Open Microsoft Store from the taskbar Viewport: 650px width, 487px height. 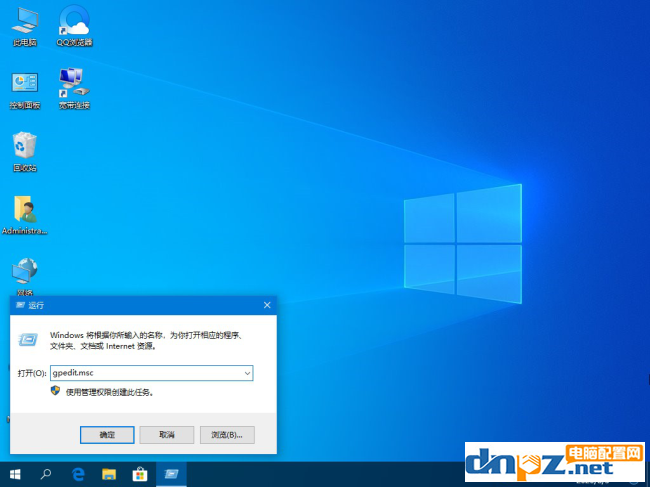140,474
